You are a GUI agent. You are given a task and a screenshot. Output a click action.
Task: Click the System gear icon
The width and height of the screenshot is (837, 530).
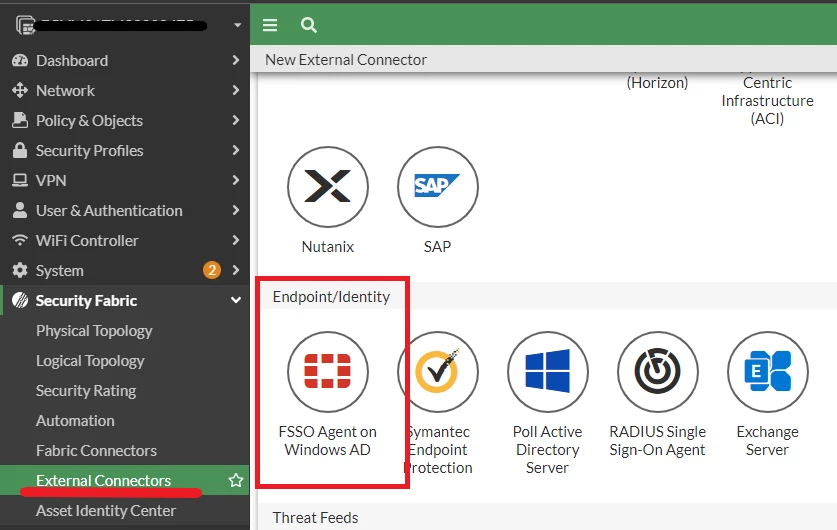[x=20, y=270]
